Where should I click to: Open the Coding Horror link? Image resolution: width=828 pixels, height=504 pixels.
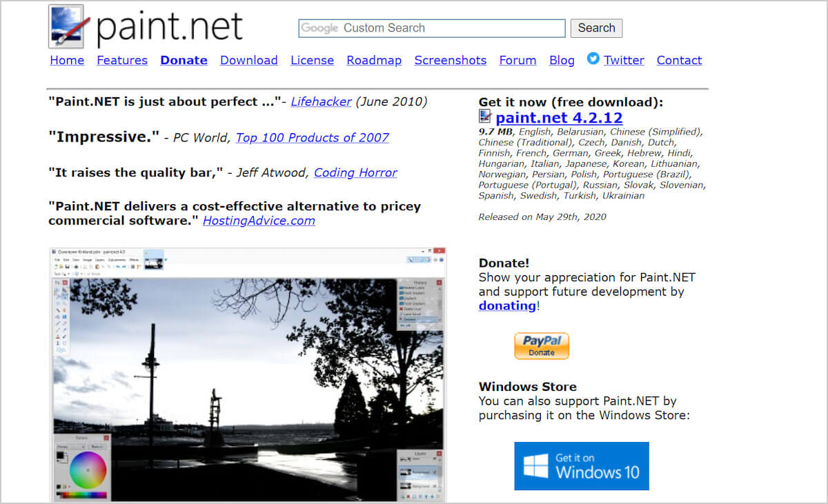pyautogui.click(x=355, y=172)
